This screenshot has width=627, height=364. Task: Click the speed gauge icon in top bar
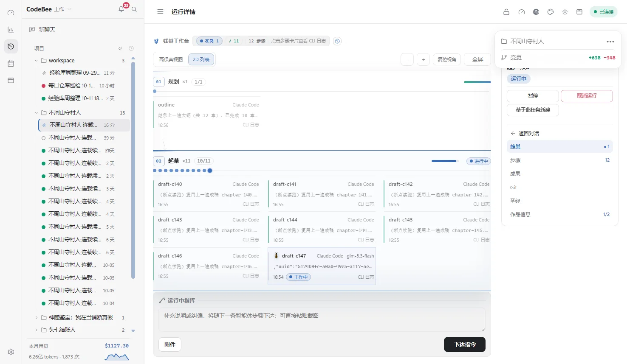(x=522, y=12)
